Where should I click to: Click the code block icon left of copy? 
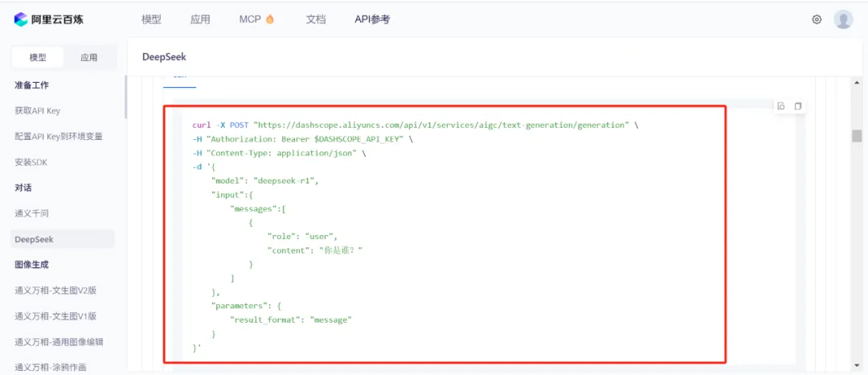(x=781, y=105)
